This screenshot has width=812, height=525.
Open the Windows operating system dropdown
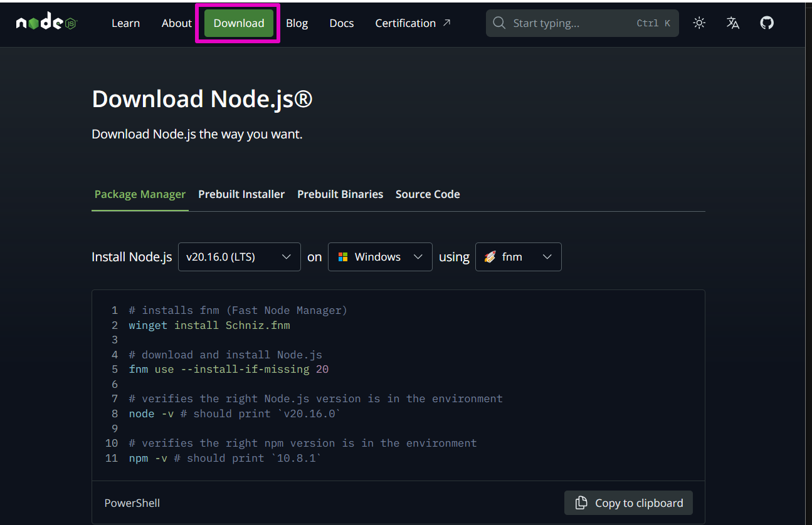380,257
